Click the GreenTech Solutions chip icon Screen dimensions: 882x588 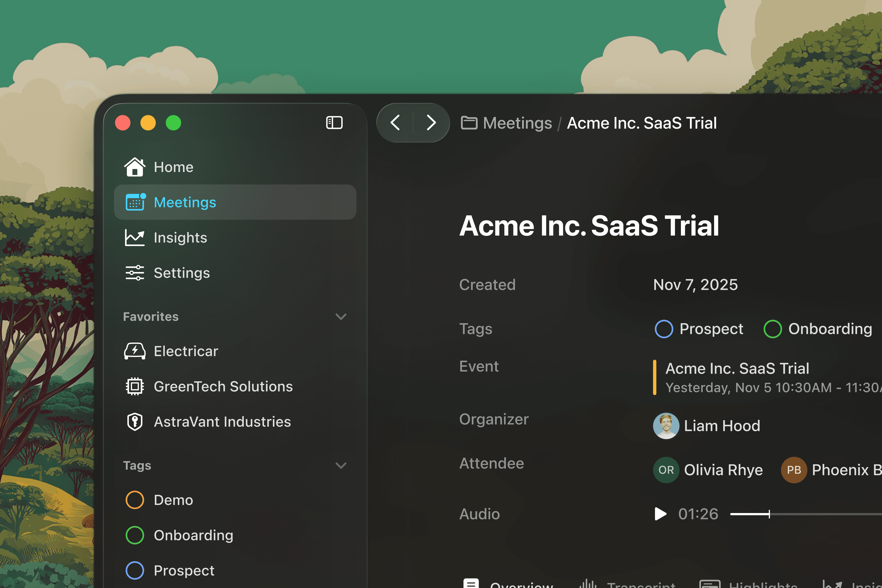135,386
